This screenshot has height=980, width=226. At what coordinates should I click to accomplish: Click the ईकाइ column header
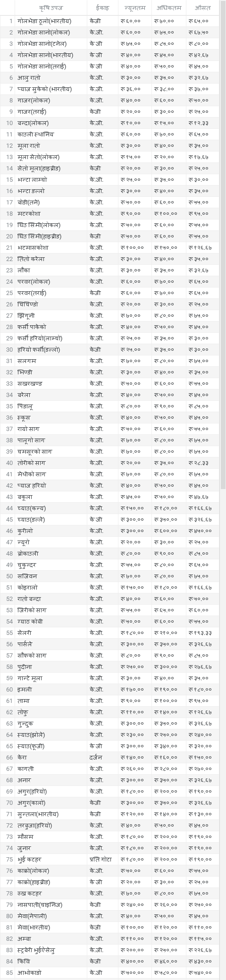click(x=102, y=8)
